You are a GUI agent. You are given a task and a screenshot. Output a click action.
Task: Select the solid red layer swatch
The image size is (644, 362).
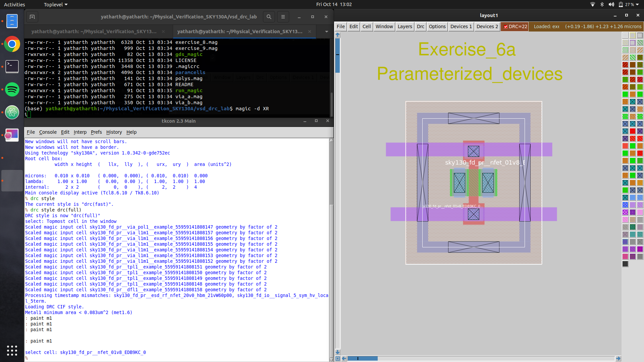[633, 131]
